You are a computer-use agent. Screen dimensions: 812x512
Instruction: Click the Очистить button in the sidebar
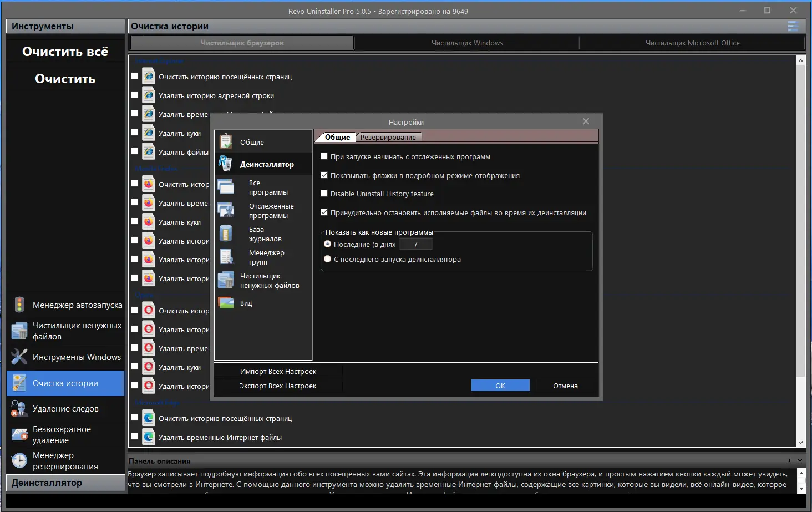[65, 79]
